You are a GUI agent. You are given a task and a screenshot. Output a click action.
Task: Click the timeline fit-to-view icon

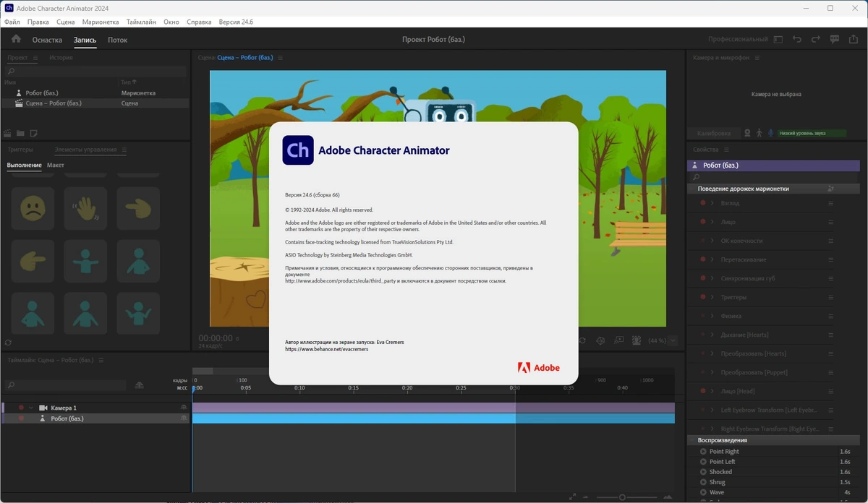(x=573, y=496)
